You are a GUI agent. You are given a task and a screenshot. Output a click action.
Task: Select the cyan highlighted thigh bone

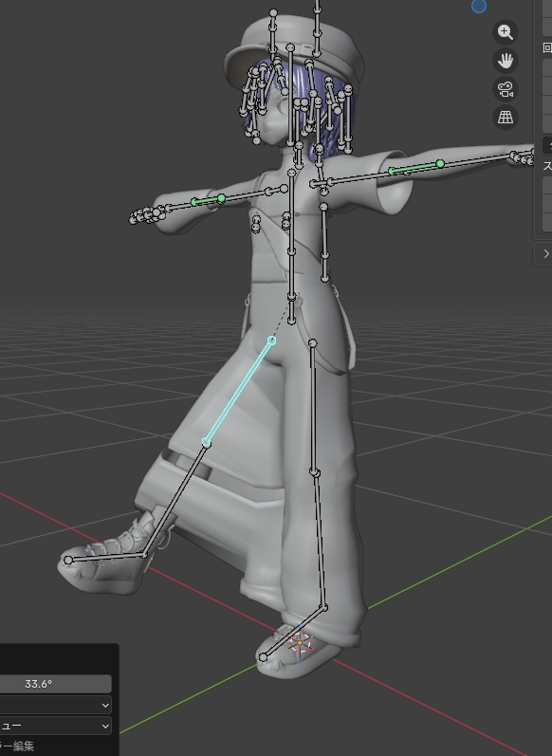point(239,392)
